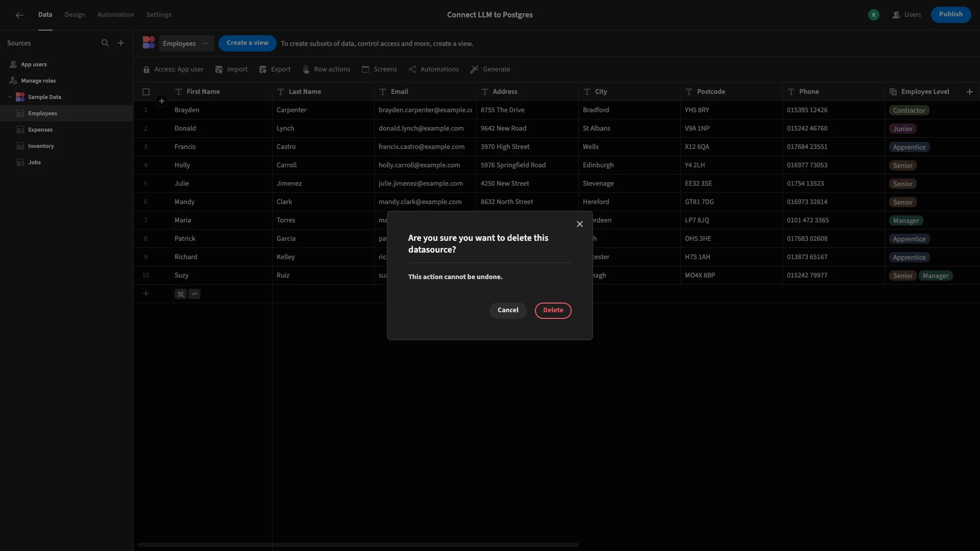This screenshot has height=551, width=980.
Task: Click the cell '5976 Springfield Road'
Action: (x=527, y=165)
